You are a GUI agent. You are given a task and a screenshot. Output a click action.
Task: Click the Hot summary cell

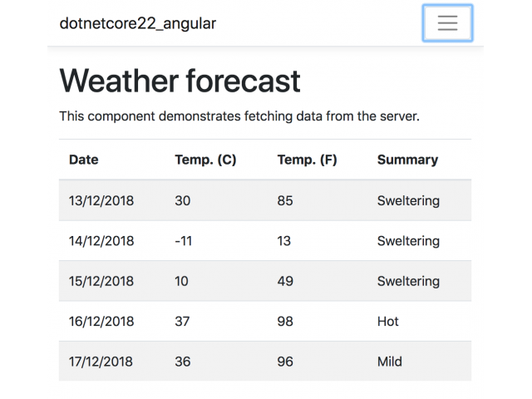(x=388, y=322)
